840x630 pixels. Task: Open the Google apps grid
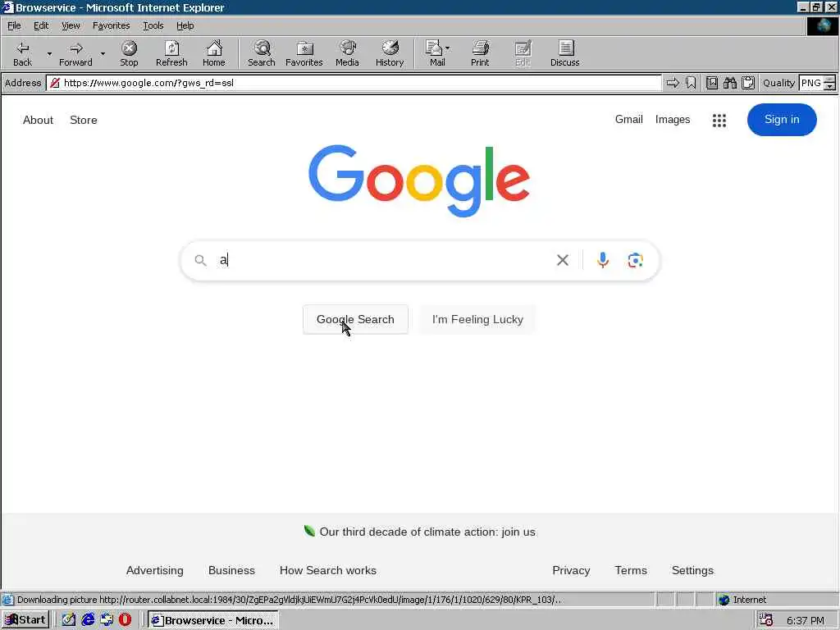[719, 120]
